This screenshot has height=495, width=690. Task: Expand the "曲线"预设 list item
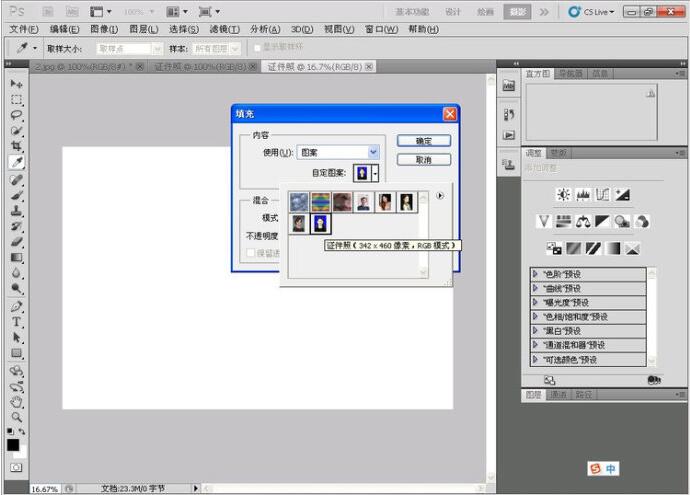(536, 288)
